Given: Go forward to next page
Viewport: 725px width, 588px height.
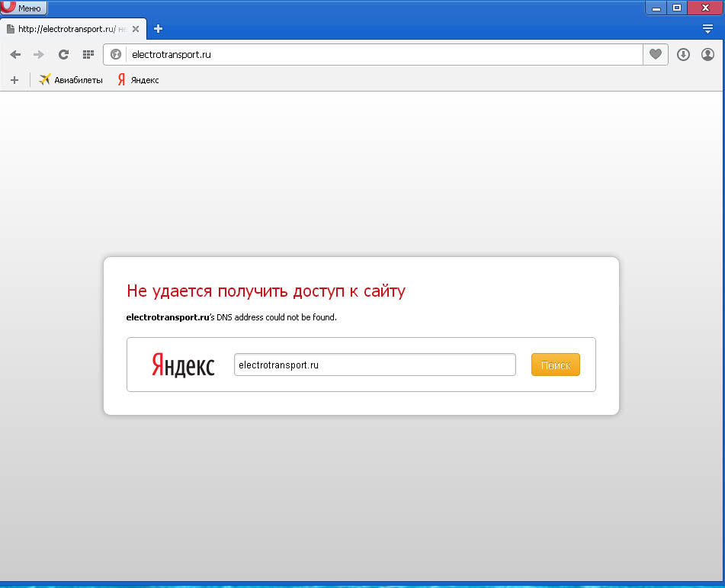Looking at the screenshot, I should pyautogui.click(x=39, y=54).
